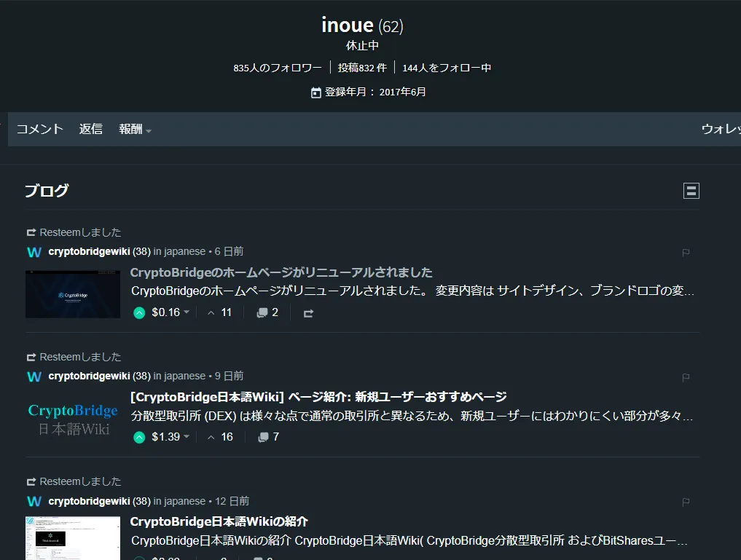The width and height of the screenshot is (741, 560).
Task: Click the calendar icon beside 登録年月
Action: (x=315, y=92)
